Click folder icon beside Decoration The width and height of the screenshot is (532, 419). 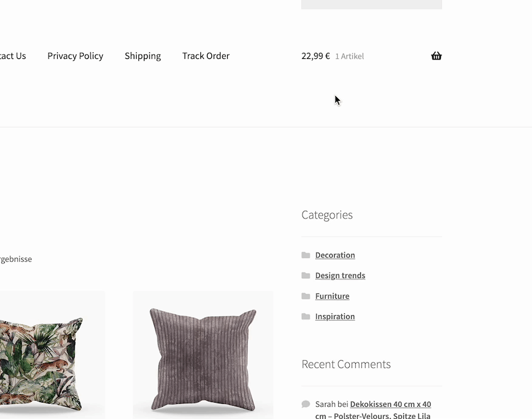click(305, 255)
